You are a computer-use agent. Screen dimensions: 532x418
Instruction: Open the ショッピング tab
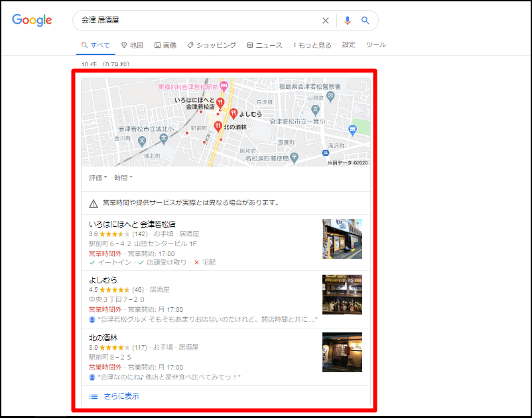[212, 45]
